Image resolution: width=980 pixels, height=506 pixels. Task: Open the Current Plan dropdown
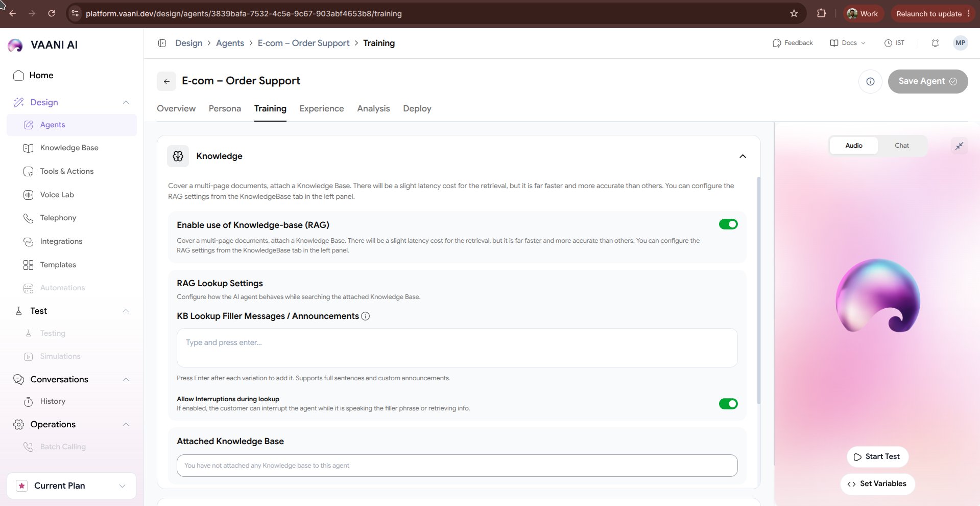(x=71, y=486)
